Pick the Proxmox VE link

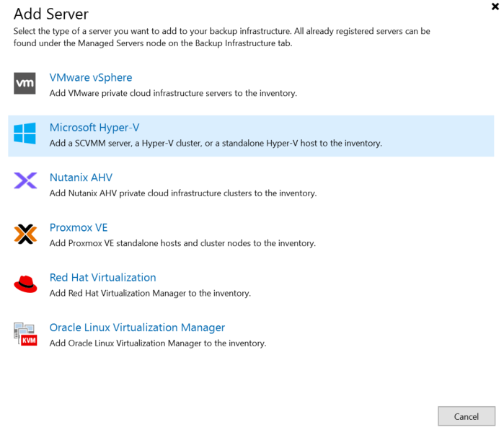coord(79,227)
